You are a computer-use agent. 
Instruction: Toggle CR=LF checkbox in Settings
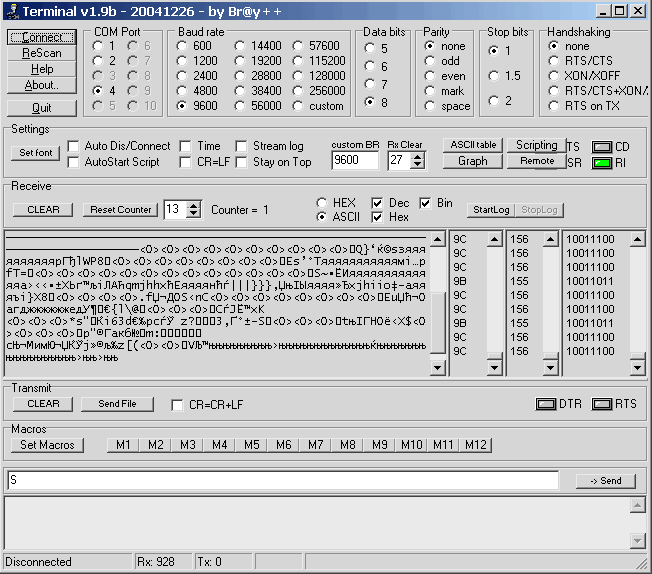(185, 162)
